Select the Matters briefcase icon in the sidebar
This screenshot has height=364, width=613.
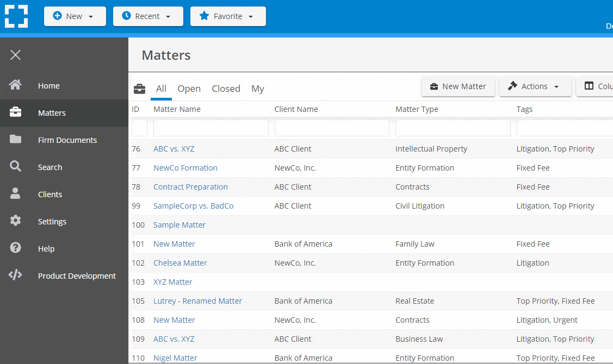click(15, 112)
